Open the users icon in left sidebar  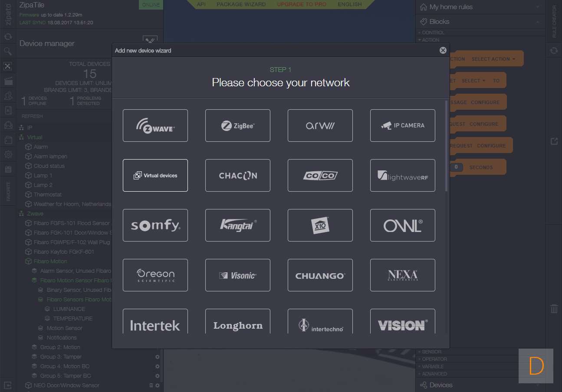[8, 96]
